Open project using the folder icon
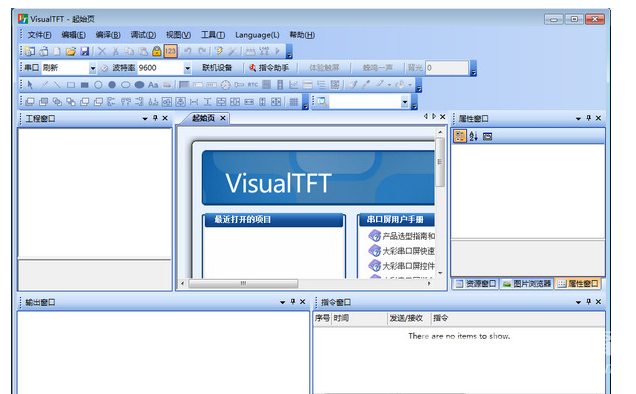The image size is (636, 394). tap(71, 51)
